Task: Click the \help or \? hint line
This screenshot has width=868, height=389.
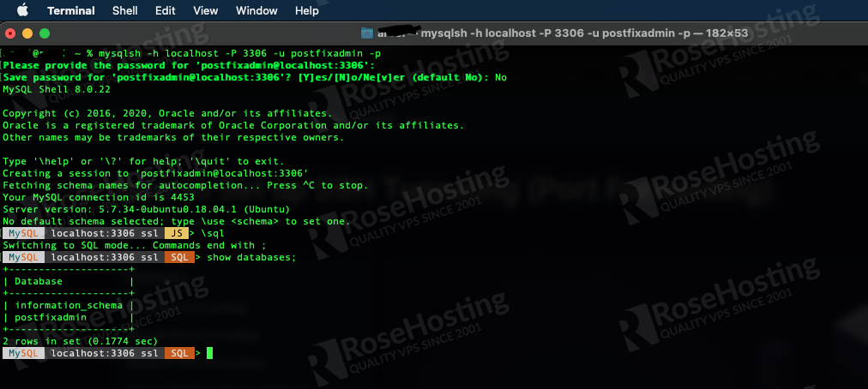Action: [143, 162]
